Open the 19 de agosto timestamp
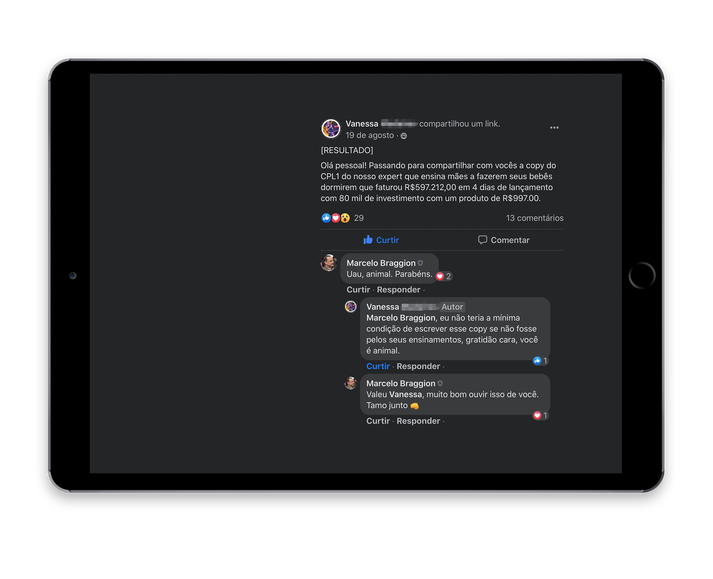 [369, 135]
